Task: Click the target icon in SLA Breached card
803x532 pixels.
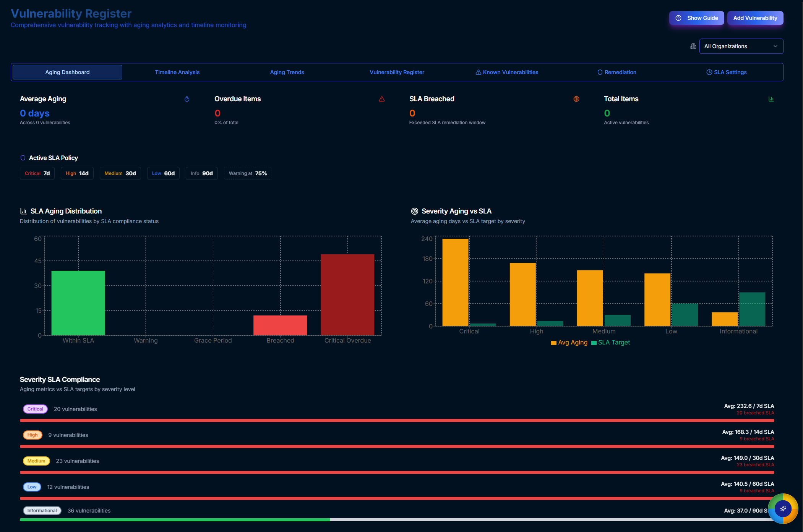Action: click(x=576, y=99)
